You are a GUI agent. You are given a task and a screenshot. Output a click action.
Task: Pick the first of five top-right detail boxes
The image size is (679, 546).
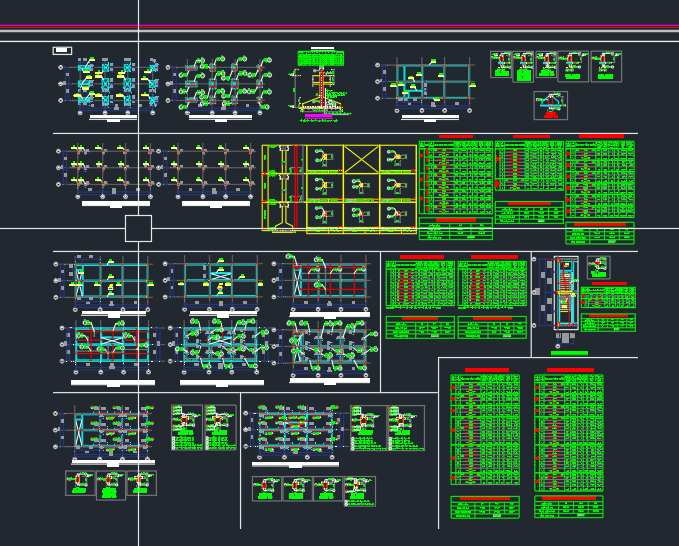pyautogui.click(x=501, y=65)
